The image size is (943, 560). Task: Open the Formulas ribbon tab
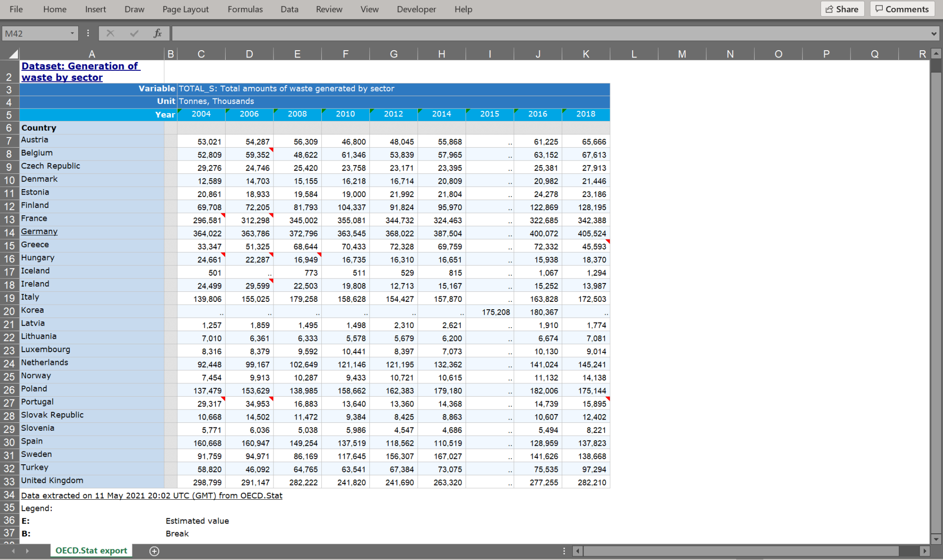pyautogui.click(x=245, y=9)
